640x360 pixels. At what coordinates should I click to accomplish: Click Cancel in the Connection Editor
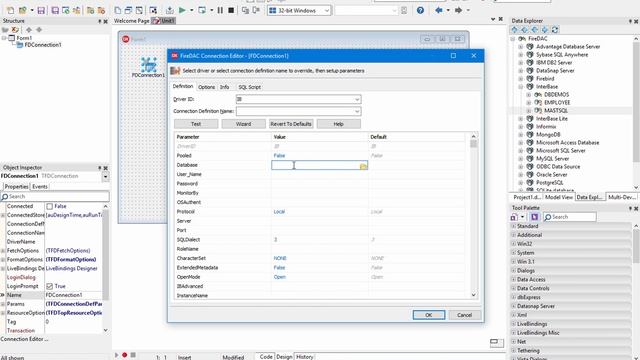[464, 315]
